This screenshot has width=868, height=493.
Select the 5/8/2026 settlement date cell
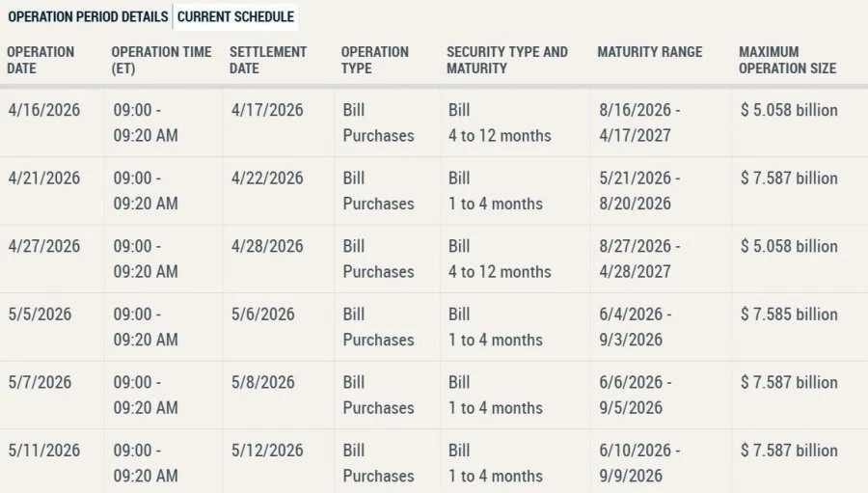tap(263, 382)
